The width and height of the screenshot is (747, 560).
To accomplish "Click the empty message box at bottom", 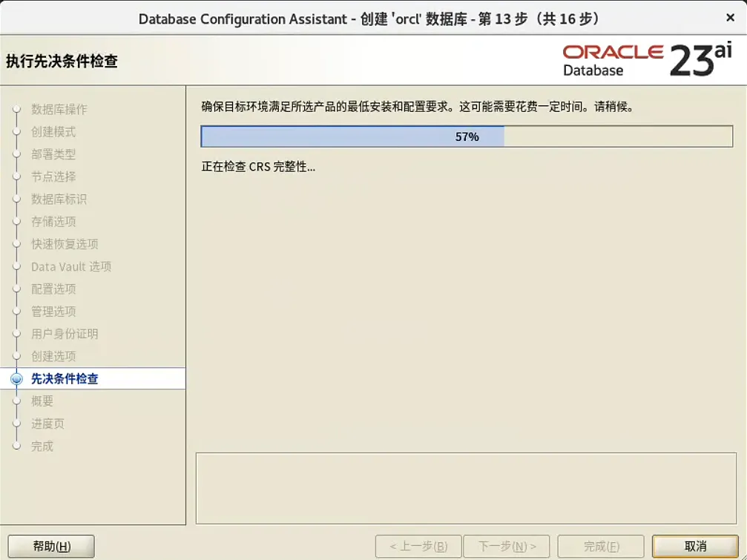I will (466, 487).
